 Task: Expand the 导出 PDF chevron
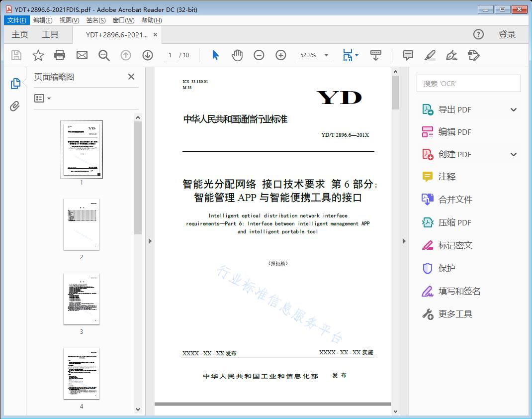coord(513,109)
